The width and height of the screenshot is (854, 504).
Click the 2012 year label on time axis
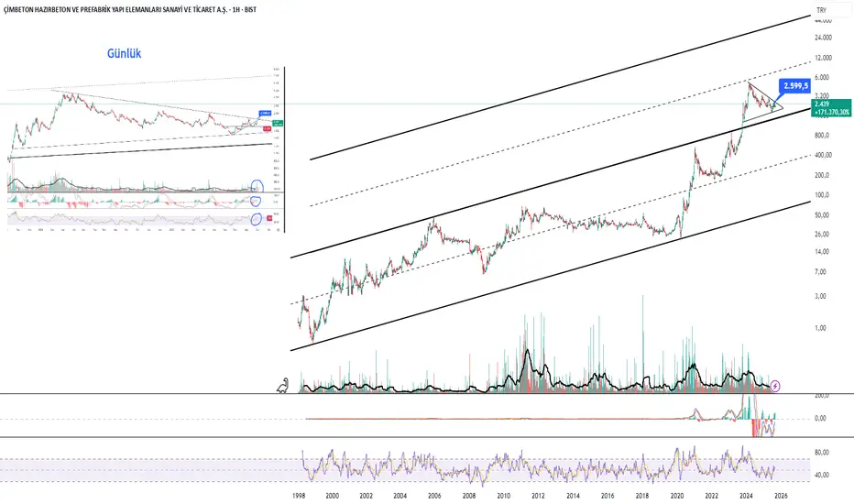538,496
